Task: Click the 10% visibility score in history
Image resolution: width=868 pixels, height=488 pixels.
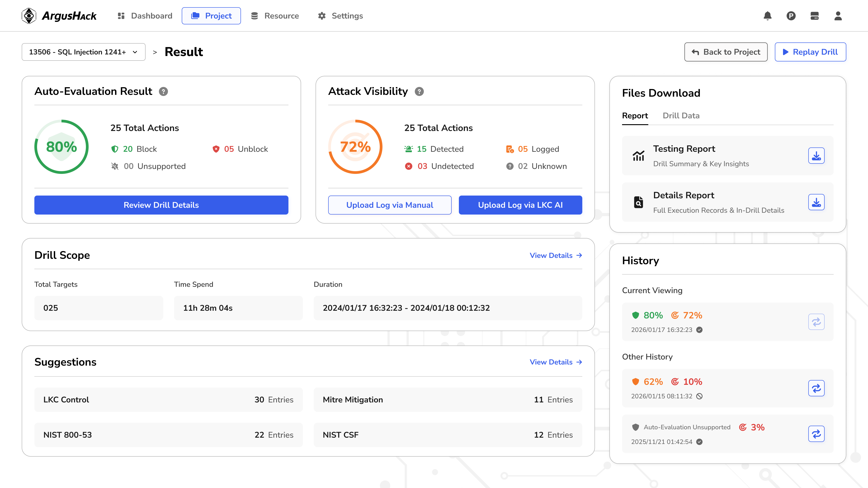Action: [x=692, y=382]
